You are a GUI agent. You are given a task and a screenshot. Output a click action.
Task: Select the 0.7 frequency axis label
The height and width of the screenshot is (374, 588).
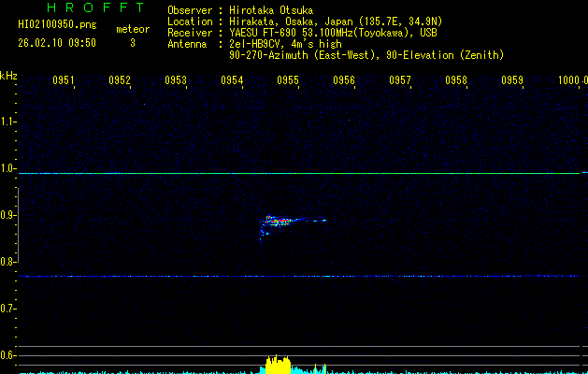click(8, 309)
